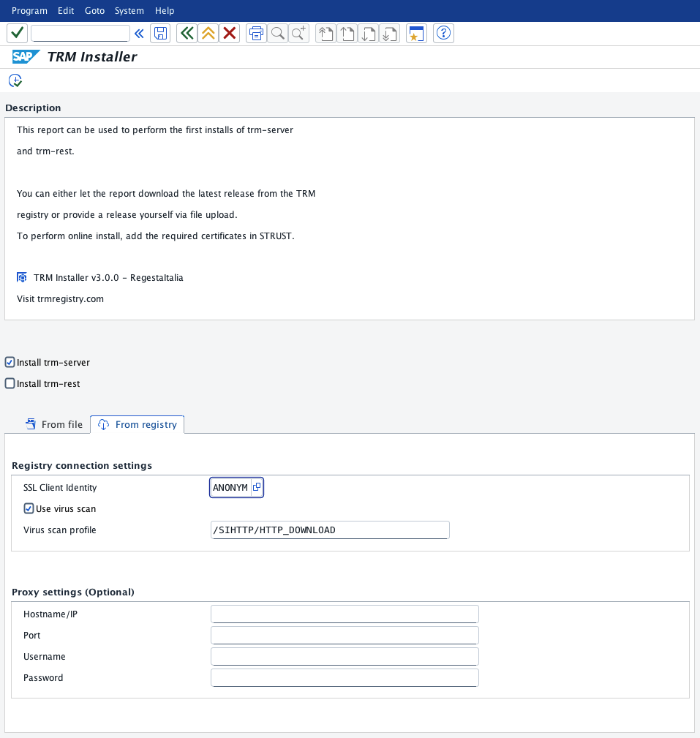Switch to the From file tab
Viewport: 700px width, 738px height.
pyautogui.click(x=53, y=424)
